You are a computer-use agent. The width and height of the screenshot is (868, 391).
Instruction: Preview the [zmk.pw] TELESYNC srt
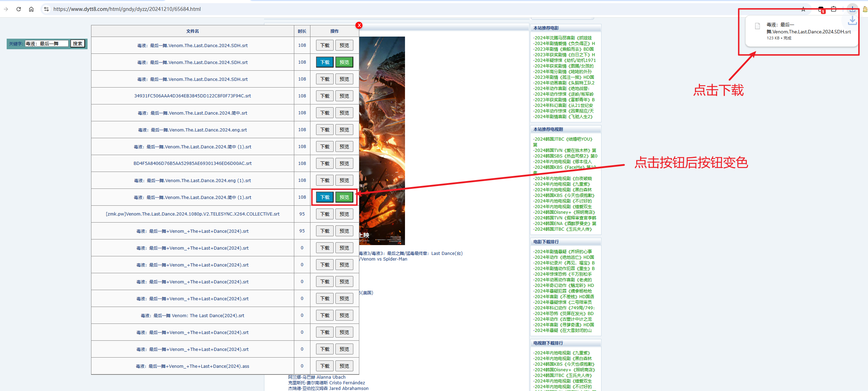(x=344, y=214)
